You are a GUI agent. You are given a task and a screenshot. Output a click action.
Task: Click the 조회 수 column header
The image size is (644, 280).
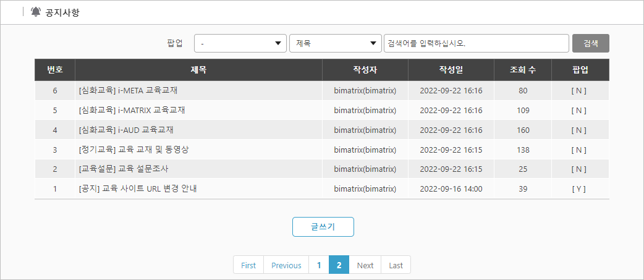(x=523, y=70)
